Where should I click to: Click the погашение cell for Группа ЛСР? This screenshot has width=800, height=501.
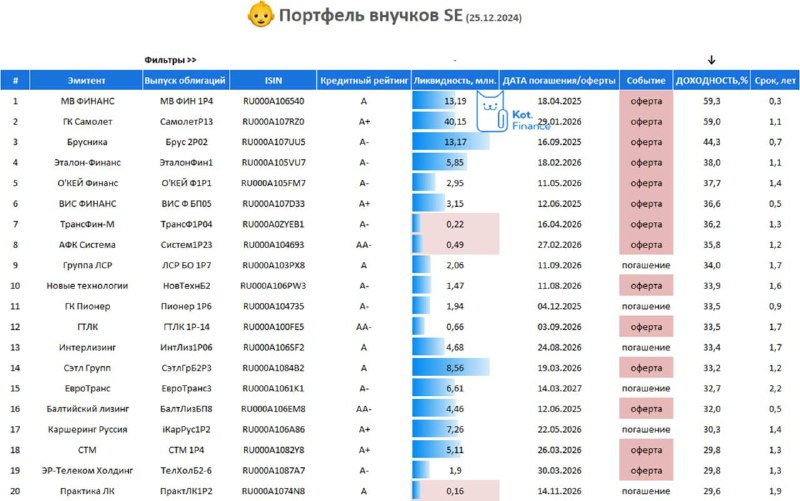click(x=646, y=265)
